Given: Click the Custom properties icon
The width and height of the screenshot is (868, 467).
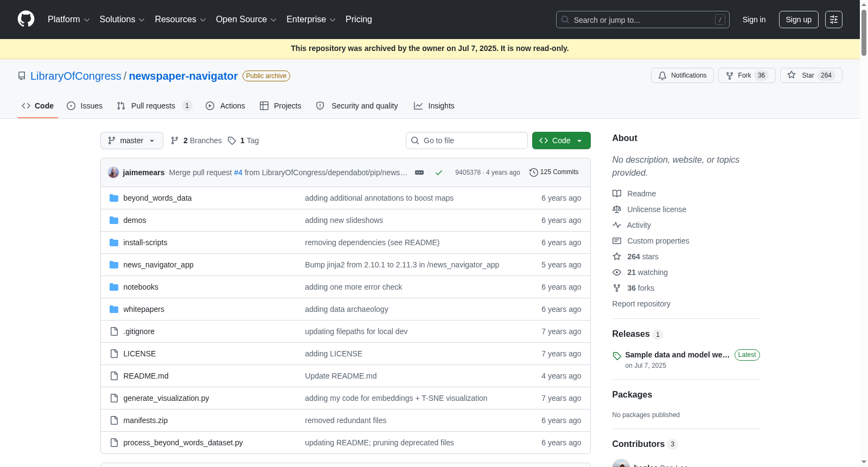Looking at the screenshot, I should coord(617,241).
